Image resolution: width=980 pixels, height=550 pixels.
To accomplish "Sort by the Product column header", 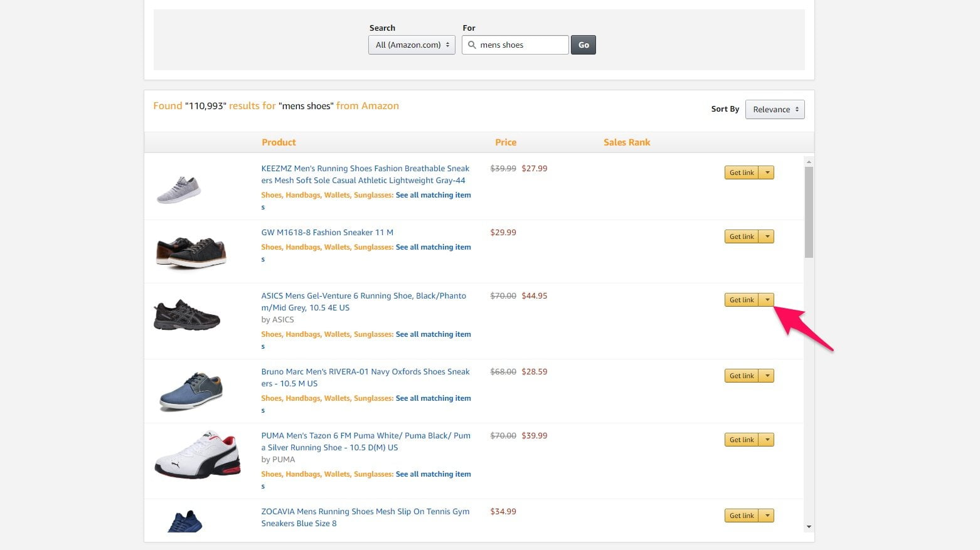I will pos(279,142).
